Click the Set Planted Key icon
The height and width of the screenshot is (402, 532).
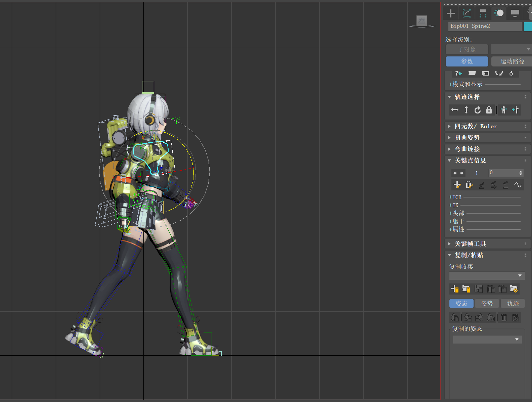[481, 185]
